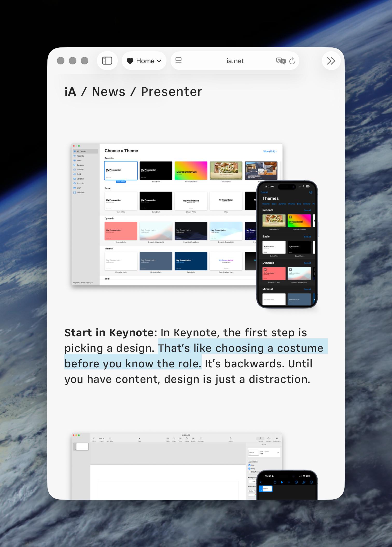Reload the ia.net page
This screenshot has width=392, height=547.
(x=292, y=61)
